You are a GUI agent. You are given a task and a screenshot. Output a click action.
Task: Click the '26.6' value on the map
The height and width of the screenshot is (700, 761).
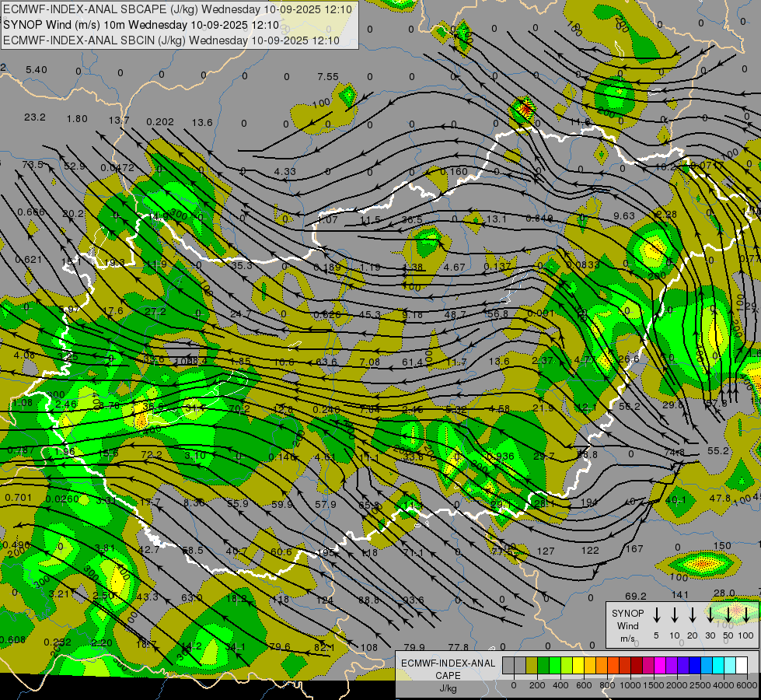(629, 359)
